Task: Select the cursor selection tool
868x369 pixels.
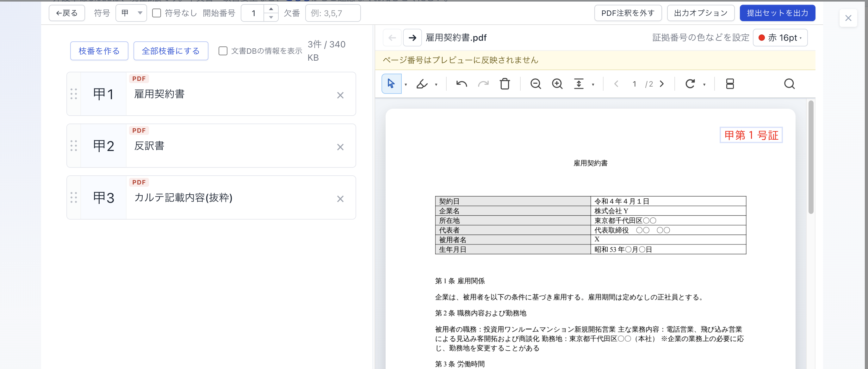Action: (391, 83)
